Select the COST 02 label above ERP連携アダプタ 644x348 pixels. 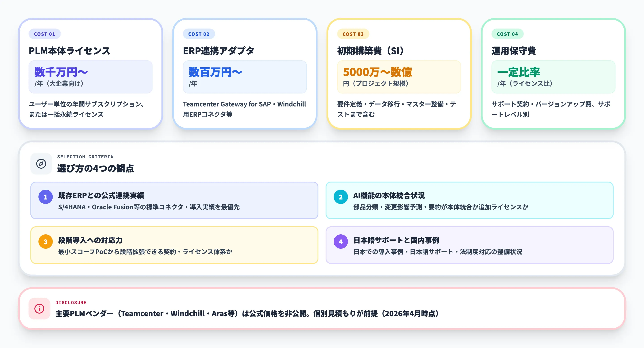coord(199,34)
